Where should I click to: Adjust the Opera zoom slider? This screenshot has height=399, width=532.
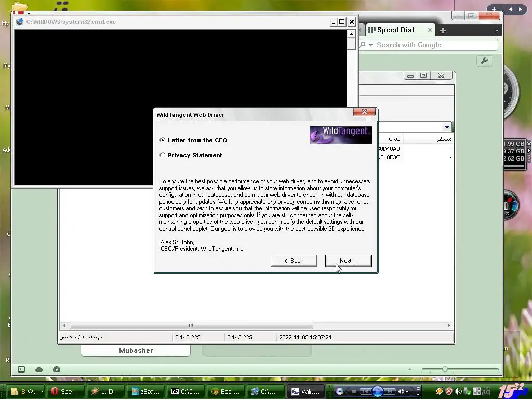445,369
